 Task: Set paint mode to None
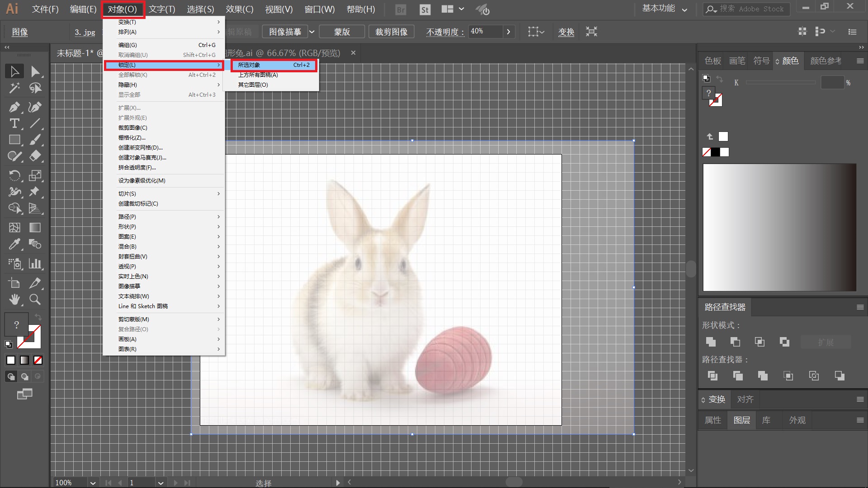coord(38,360)
